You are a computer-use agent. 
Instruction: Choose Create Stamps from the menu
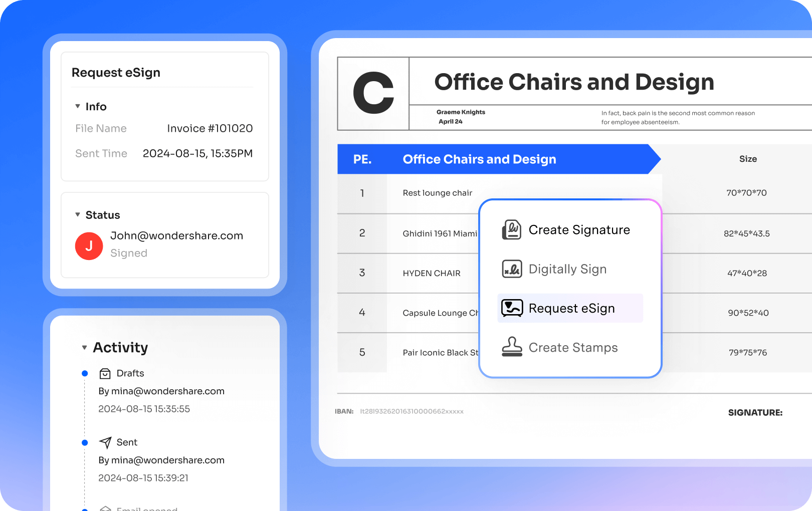[570, 347]
